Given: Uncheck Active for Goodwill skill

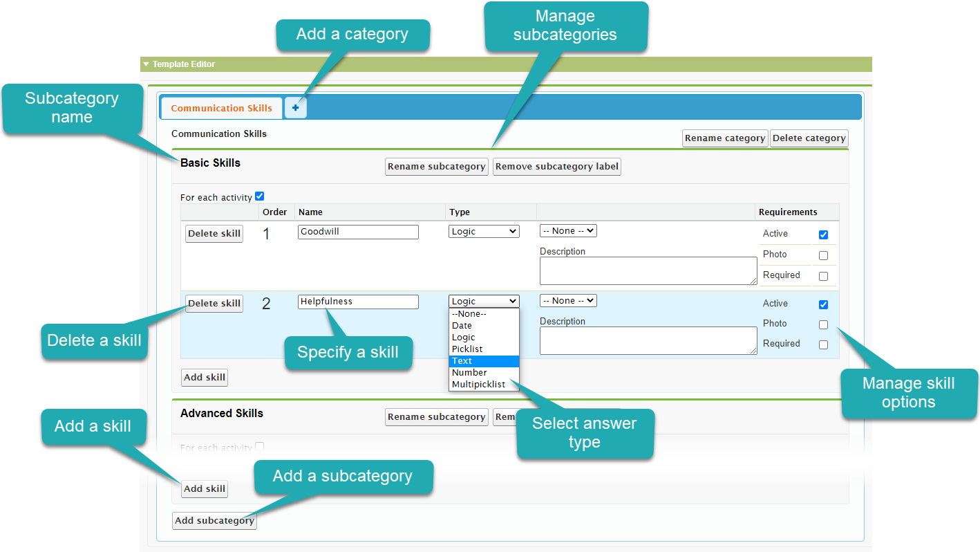Looking at the screenshot, I should (823, 234).
